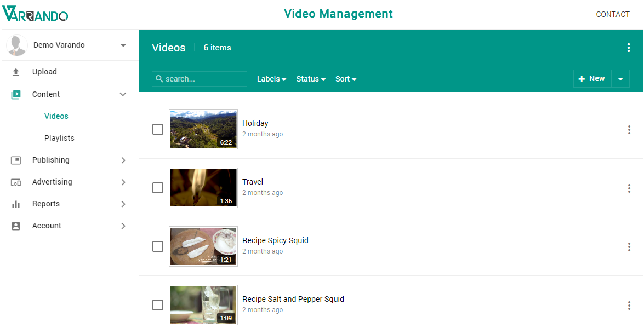Switch to the Playlists menu item
Viewport: 644px width, 334px height.
point(59,137)
